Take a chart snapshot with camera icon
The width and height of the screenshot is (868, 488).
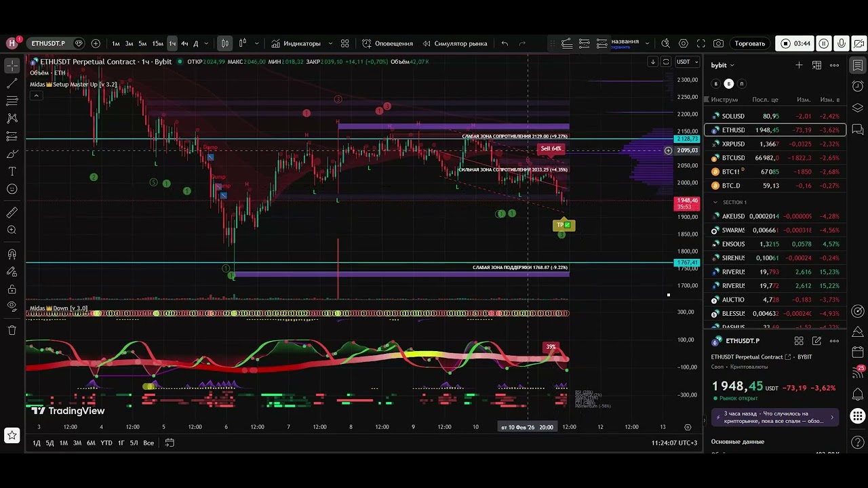coord(718,43)
